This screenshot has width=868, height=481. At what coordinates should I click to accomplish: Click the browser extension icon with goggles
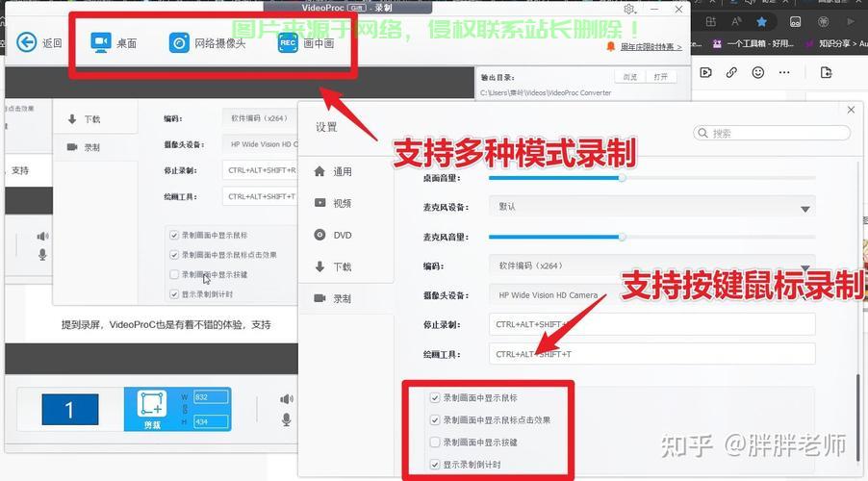click(795, 21)
